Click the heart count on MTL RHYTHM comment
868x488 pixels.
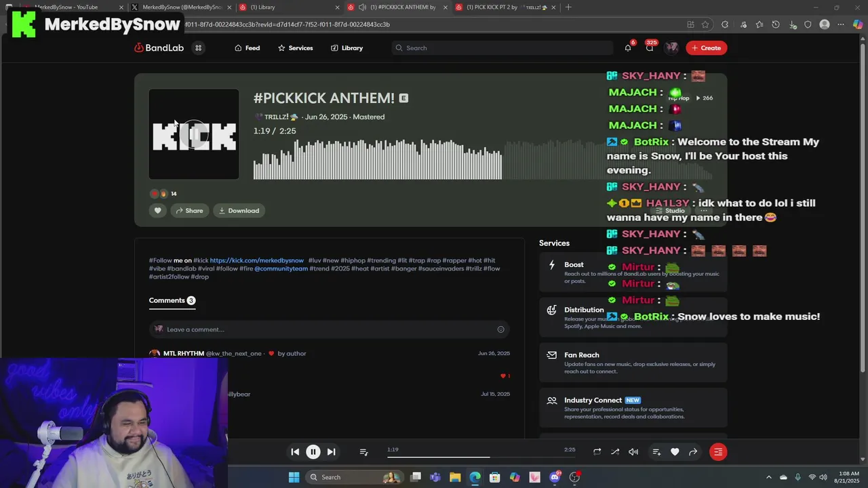[x=505, y=375]
